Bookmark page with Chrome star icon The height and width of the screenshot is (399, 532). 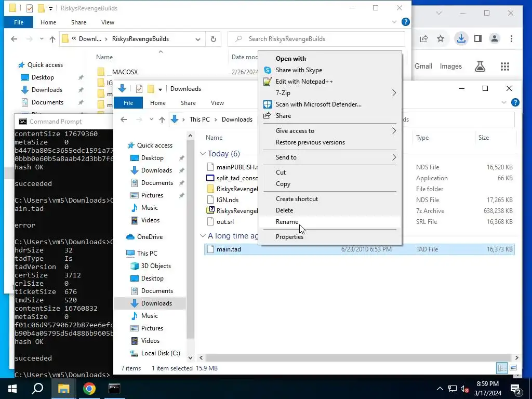441,38
